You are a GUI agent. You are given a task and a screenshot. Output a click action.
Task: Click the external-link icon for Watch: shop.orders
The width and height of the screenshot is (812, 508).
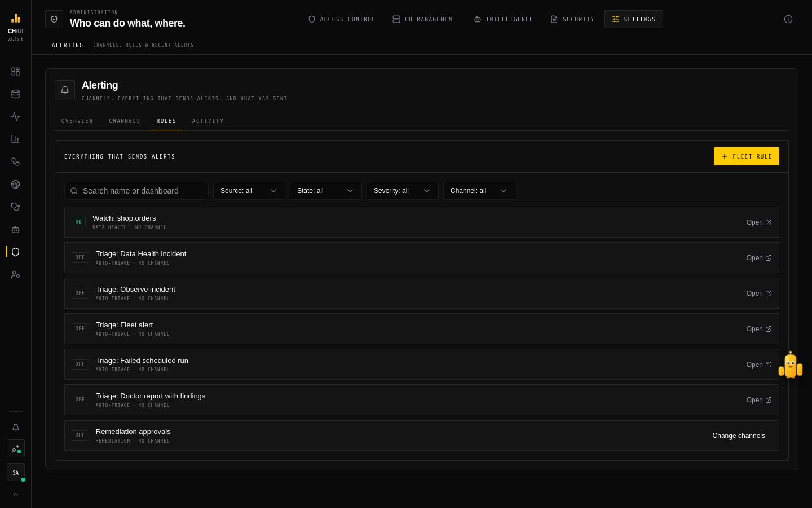pos(769,222)
